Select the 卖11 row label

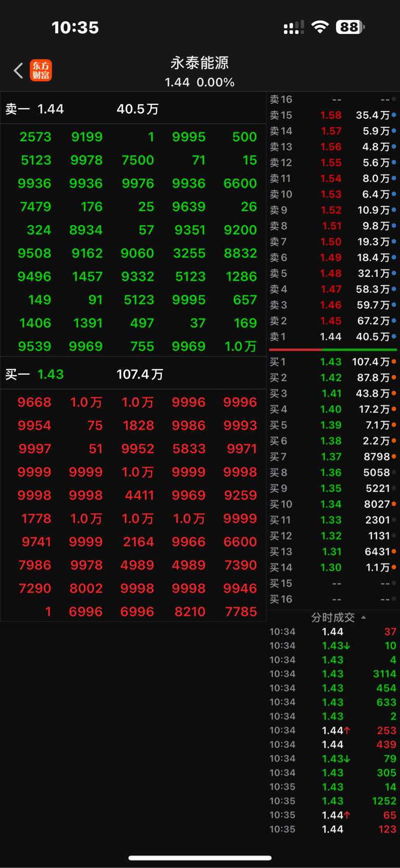280,178
